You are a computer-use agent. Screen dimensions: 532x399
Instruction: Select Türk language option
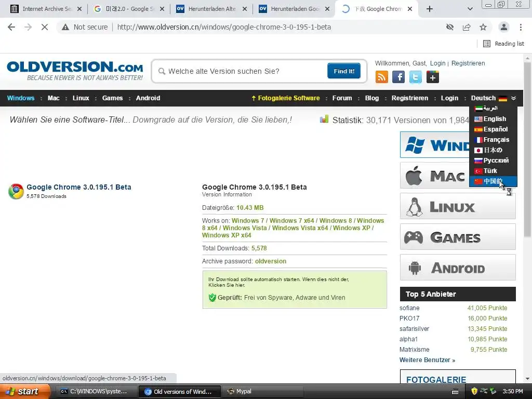click(494, 171)
